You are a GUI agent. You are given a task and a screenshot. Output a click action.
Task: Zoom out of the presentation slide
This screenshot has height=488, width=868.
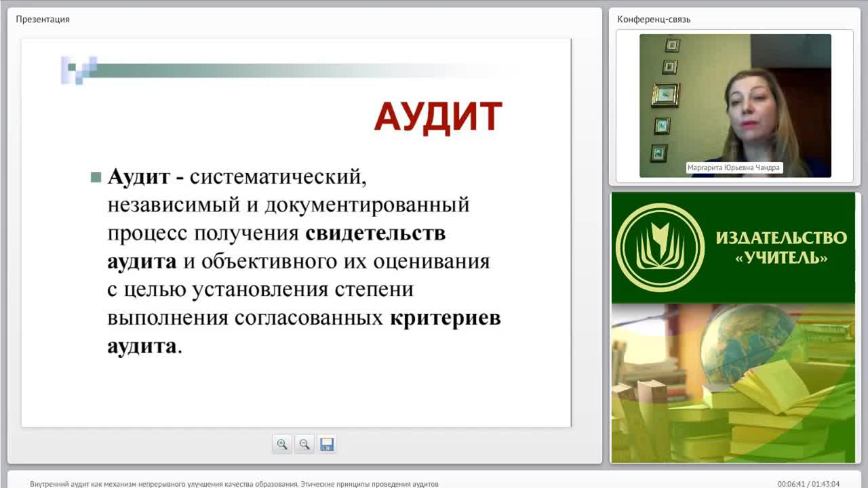tap(304, 445)
